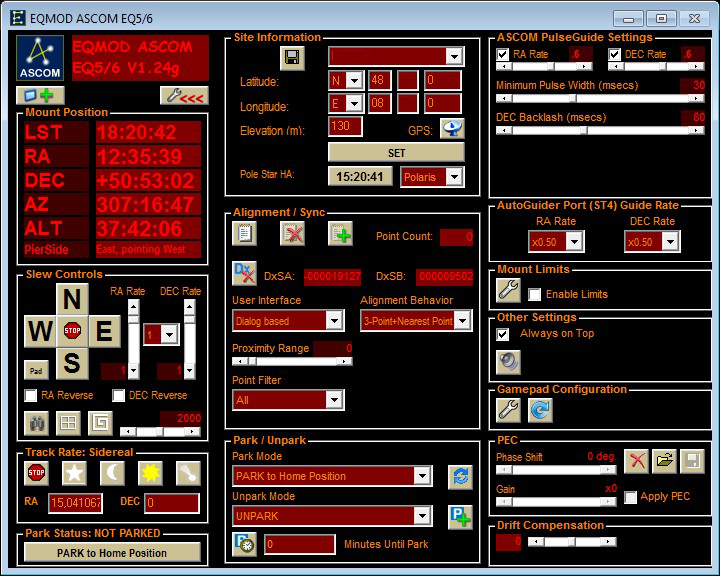720x576 pixels.
Task: Define park position P plus icon
Action: click(460, 517)
